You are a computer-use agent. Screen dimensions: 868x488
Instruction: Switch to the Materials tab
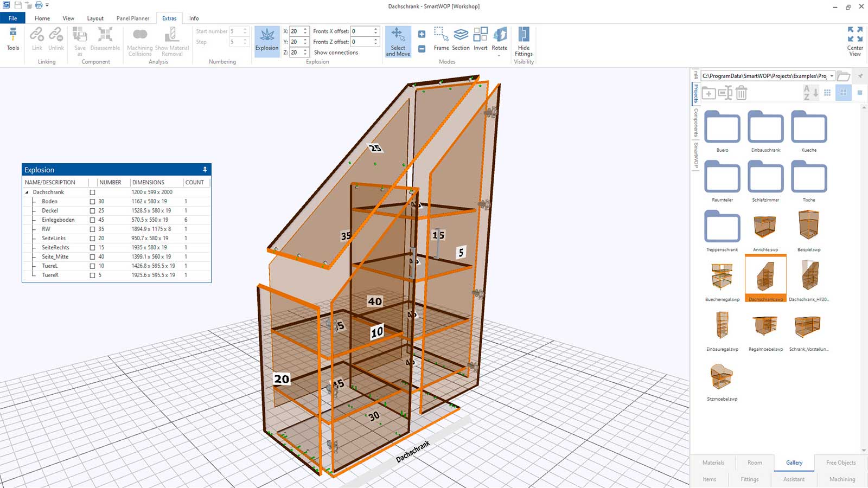[x=713, y=463]
